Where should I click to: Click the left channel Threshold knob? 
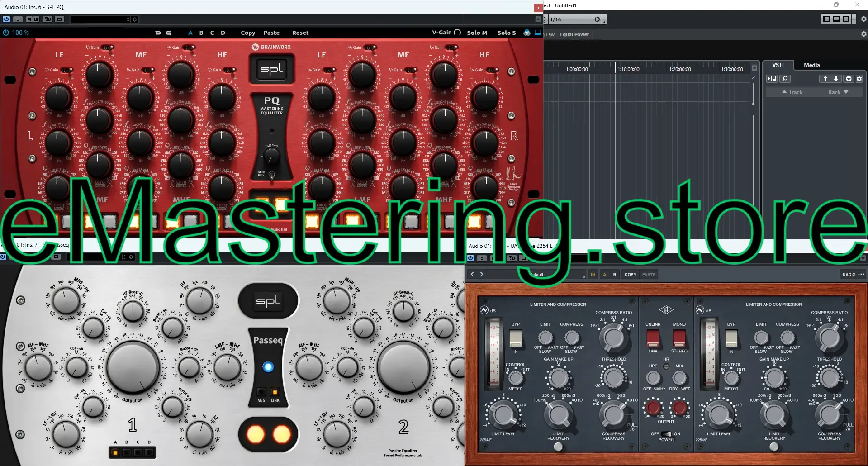[x=613, y=377]
